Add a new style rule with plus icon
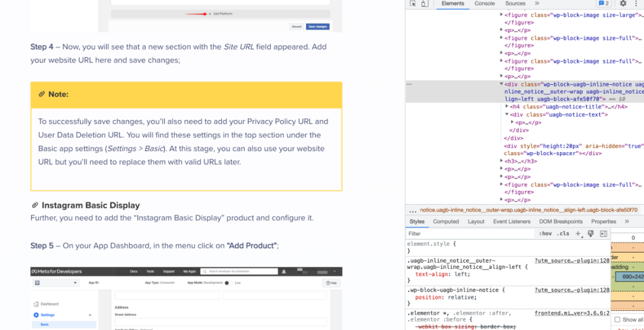Image resolution: width=644 pixels, height=330 pixels. [578, 233]
